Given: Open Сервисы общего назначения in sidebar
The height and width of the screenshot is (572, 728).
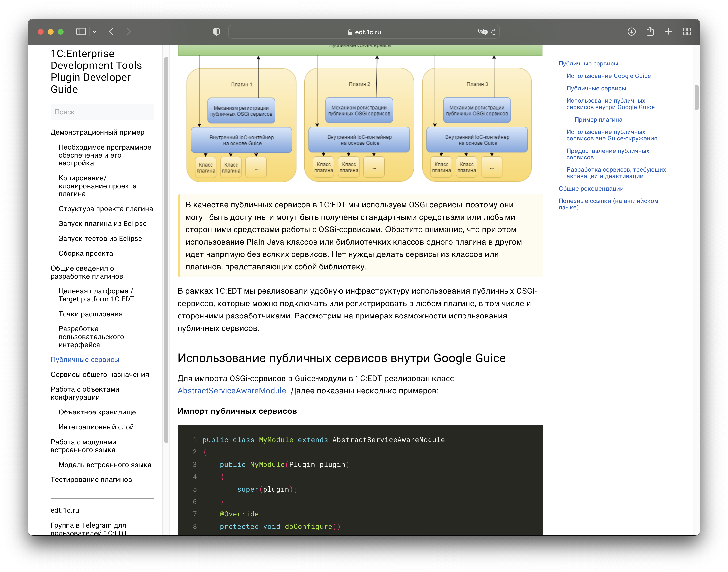Looking at the screenshot, I should pos(99,374).
